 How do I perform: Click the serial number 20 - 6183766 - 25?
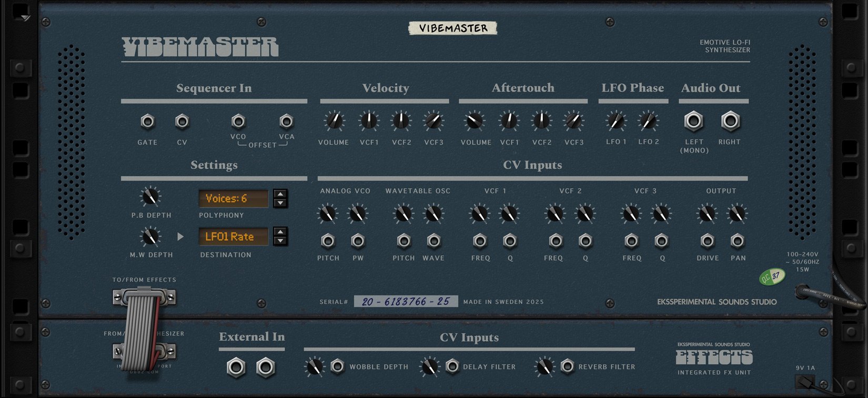click(406, 301)
